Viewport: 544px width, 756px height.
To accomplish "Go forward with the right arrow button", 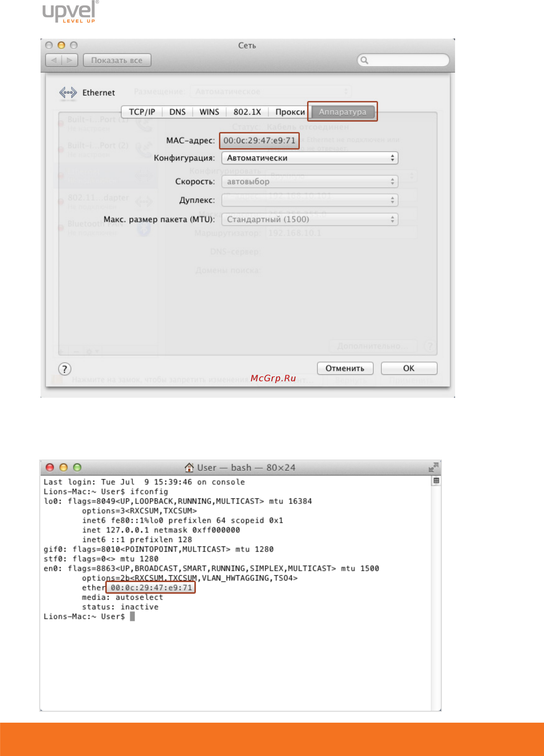I will [x=70, y=60].
